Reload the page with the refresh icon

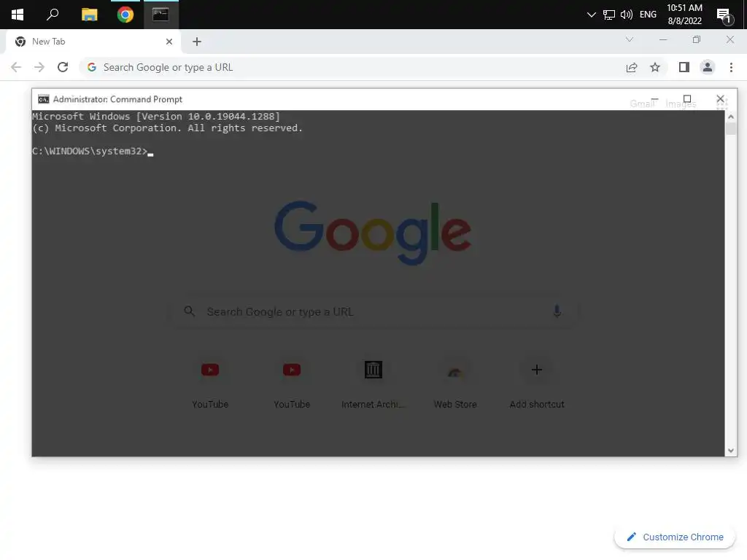[x=63, y=67]
